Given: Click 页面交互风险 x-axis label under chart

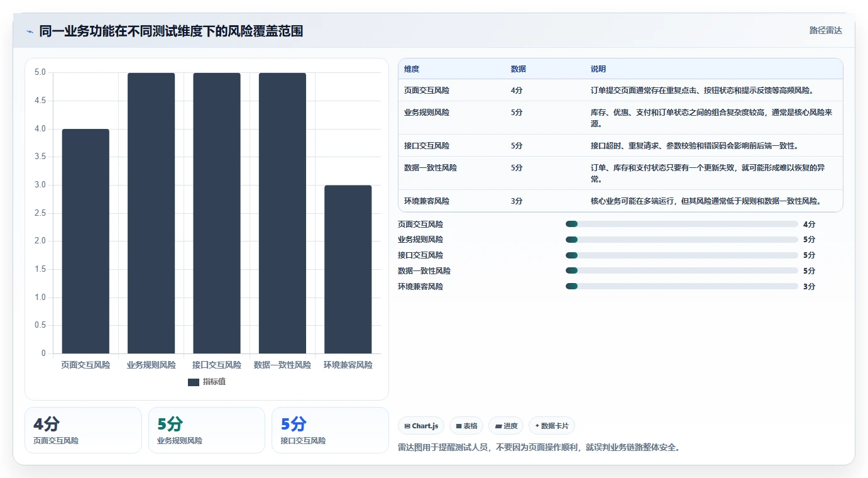Looking at the screenshot, I should click(x=85, y=365).
